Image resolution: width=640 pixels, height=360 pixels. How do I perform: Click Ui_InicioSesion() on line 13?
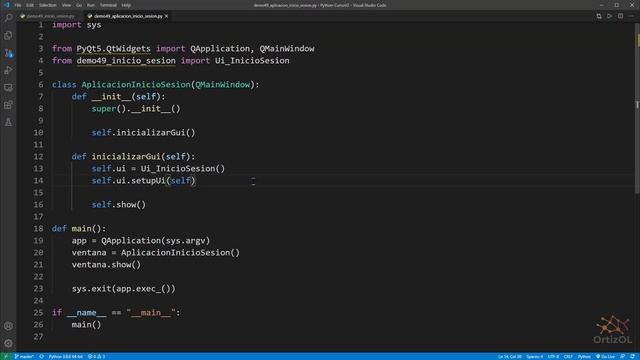(x=183, y=169)
